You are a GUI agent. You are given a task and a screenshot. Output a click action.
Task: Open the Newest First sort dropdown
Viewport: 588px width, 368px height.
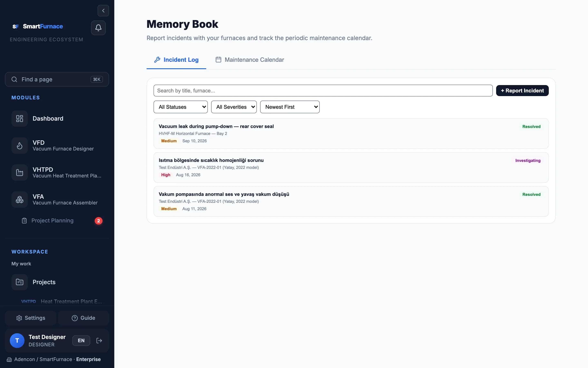[290, 107]
